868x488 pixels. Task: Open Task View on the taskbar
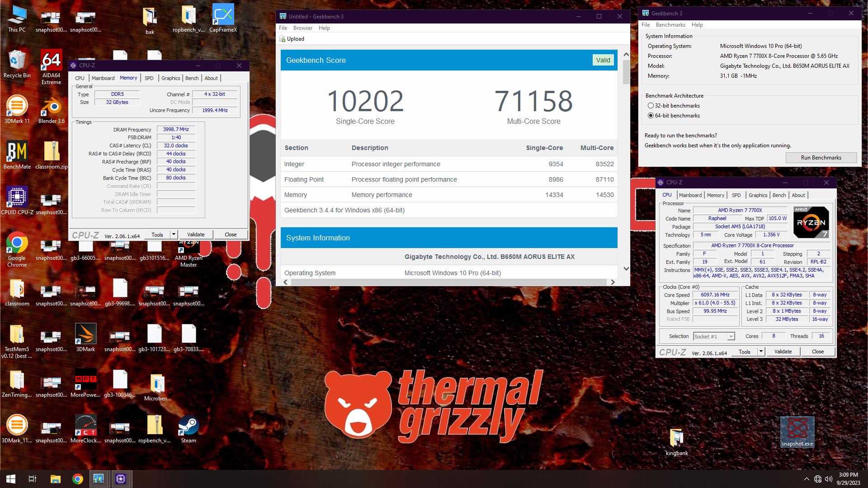point(33,479)
